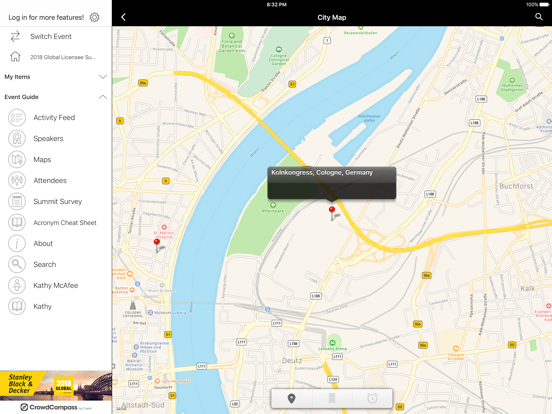The image size is (552, 414).
Task: Collapse the Event Guide section
Action: [x=56, y=97]
